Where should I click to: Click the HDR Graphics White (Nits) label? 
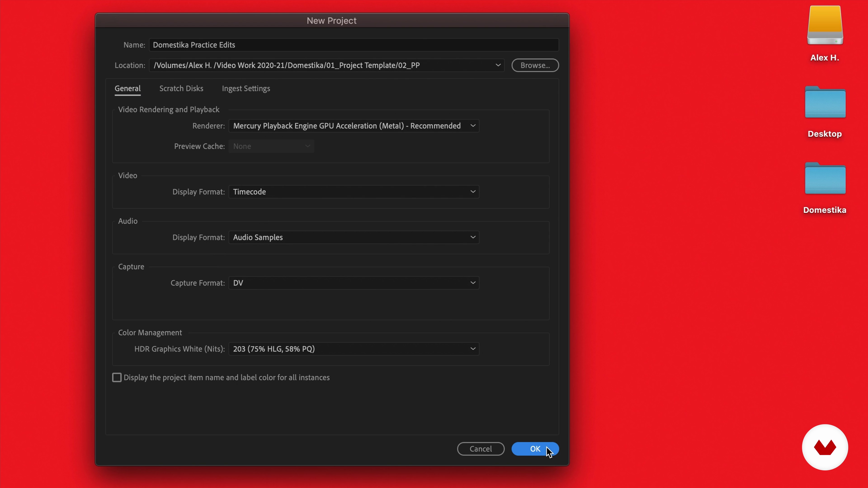point(180,349)
